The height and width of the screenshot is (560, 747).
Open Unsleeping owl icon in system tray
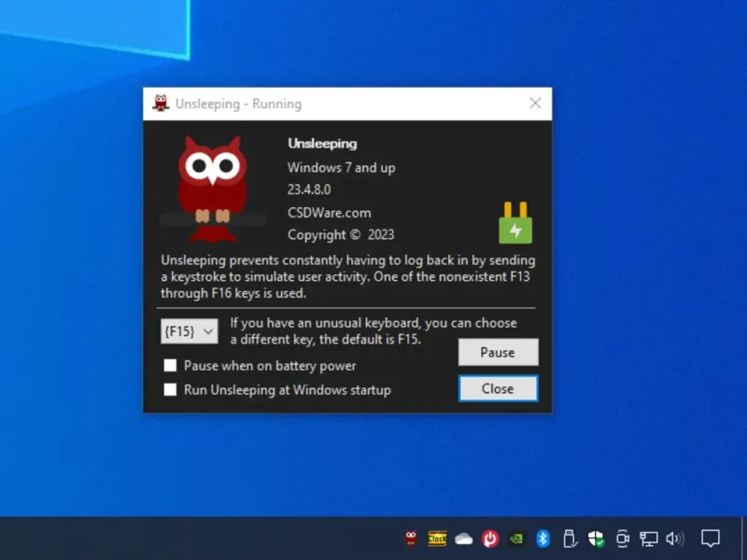[411, 539]
